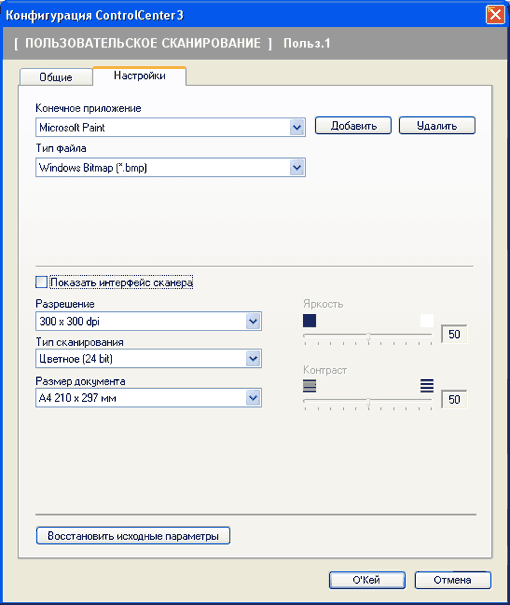Cancel using the Отмена button
510x605 pixels.
coord(453,580)
